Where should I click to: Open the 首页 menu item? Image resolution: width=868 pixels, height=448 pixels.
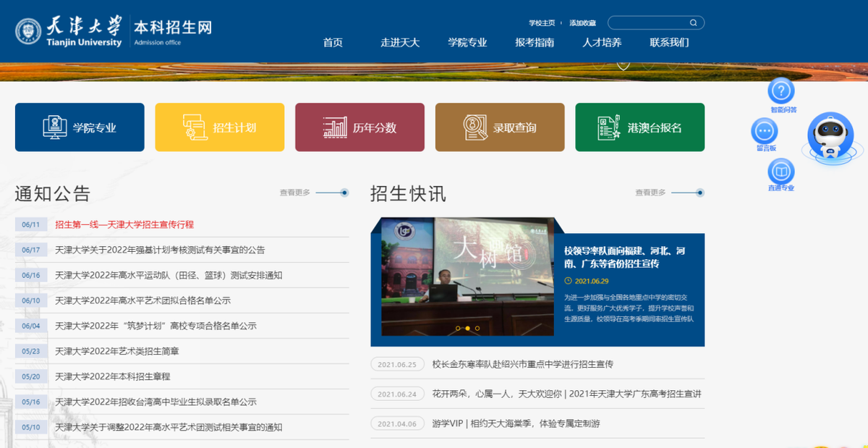point(333,43)
